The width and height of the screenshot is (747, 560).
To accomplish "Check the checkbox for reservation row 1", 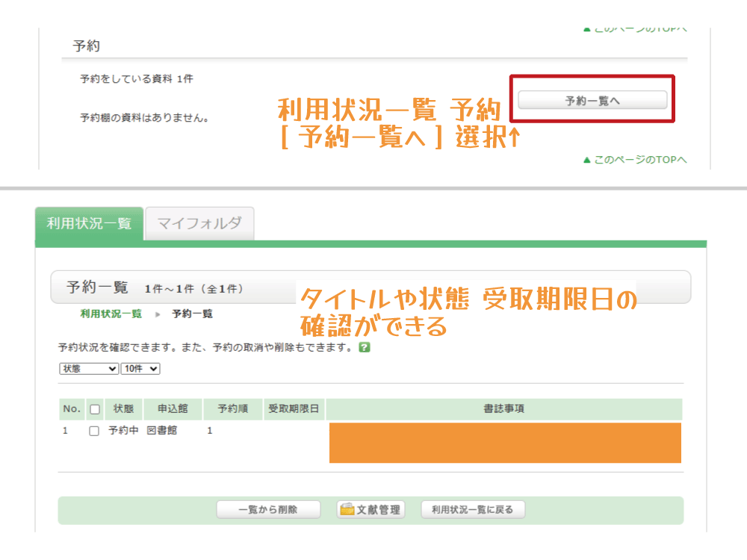I will point(94,431).
